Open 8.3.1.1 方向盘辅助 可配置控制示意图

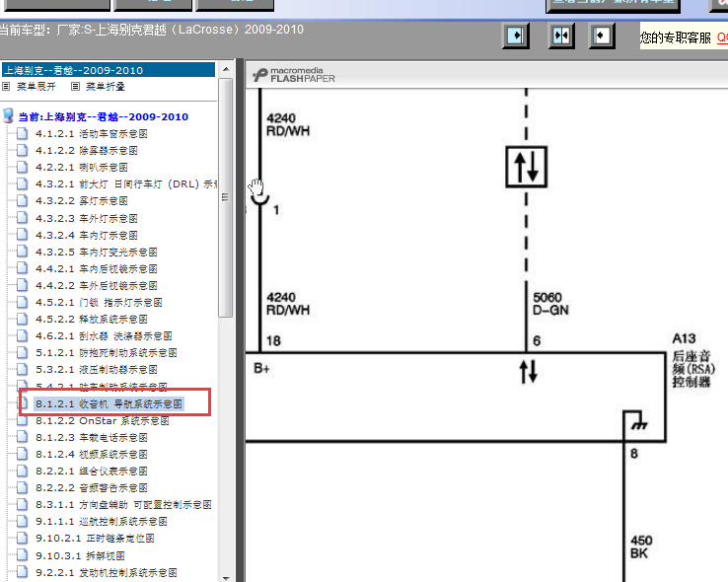[x=123, y=504]
